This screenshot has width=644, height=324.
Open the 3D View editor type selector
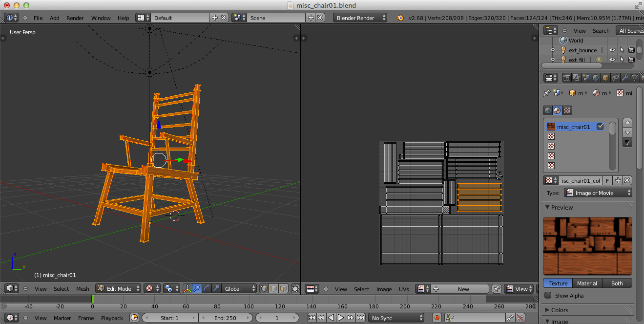pyautogui.click(x=12, y=289)
